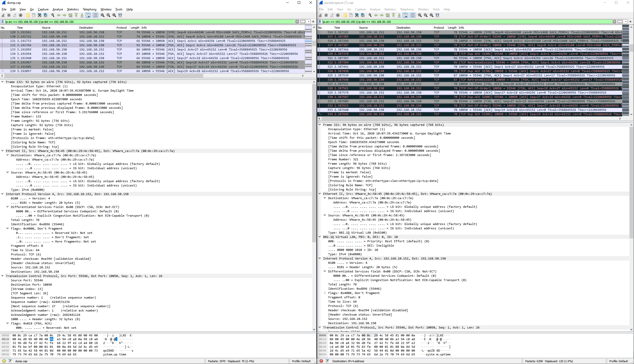Screen dimensions: 634x364
Task: Collapse Differentiated Services Field in dump.cap
Action: coord(8,207)
